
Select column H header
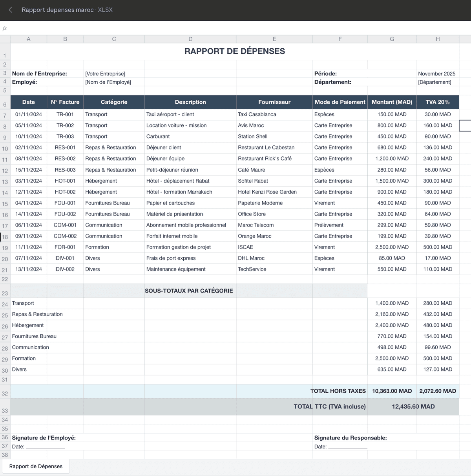[438, 39]
